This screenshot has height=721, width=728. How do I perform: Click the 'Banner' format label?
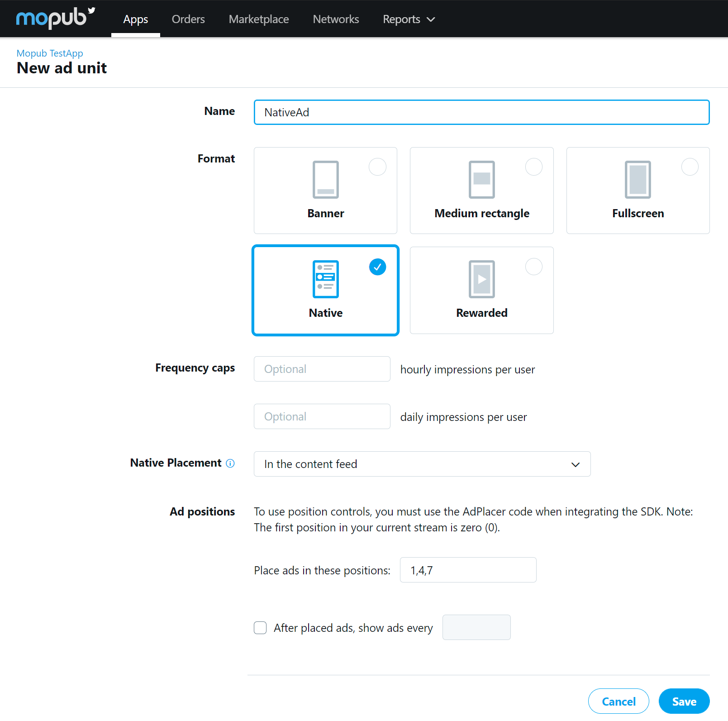(326, 213)
